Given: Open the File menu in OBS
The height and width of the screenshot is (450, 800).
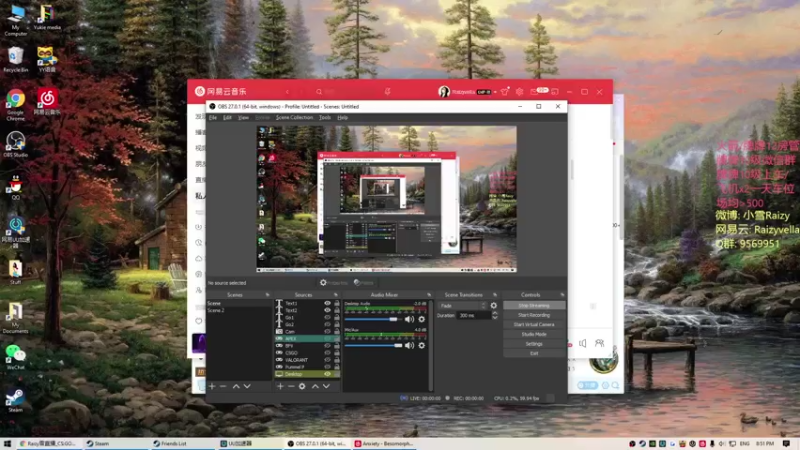Looking at the screenshot, I should 213,118.
